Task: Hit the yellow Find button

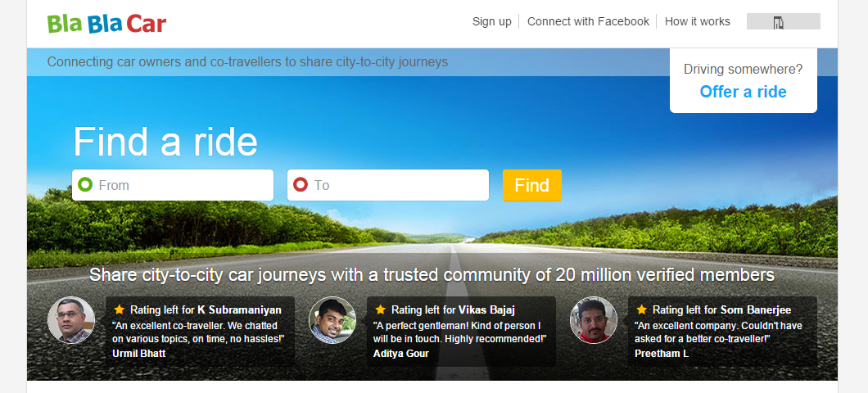Action: pyautogui.click(x=532, y=185)
